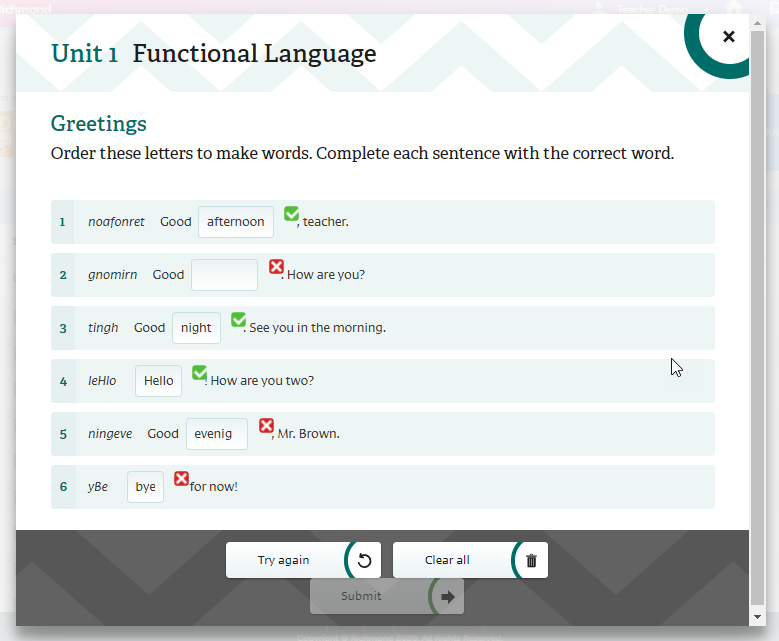
Task: Focus the input field containing night
Action: coord(196,328)
